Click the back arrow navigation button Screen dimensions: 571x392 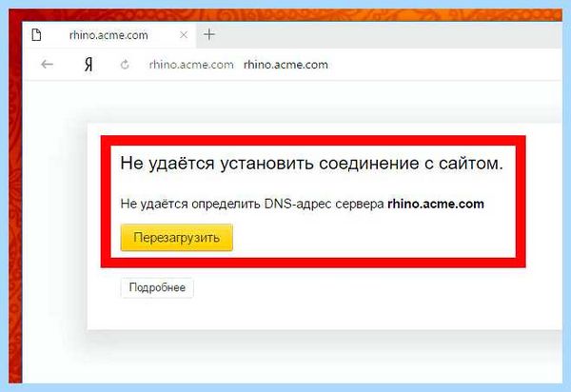click(47, 65)
